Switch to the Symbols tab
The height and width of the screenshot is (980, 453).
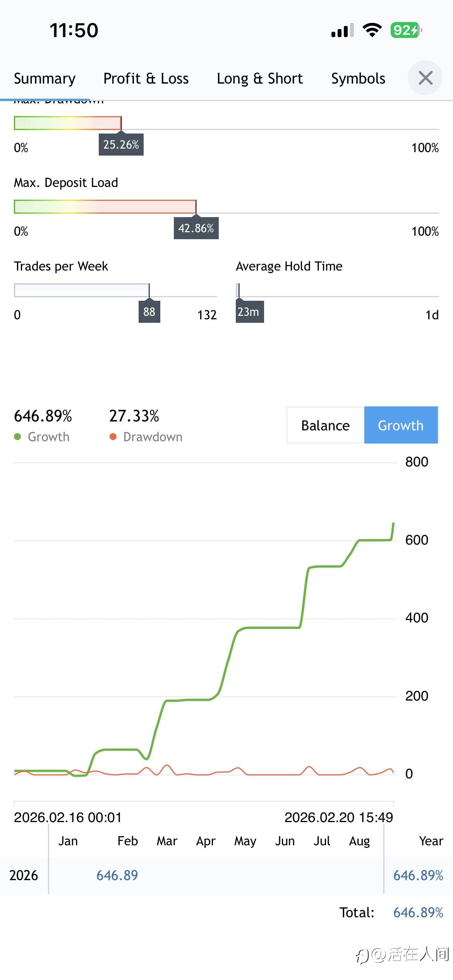pos(358,79)
